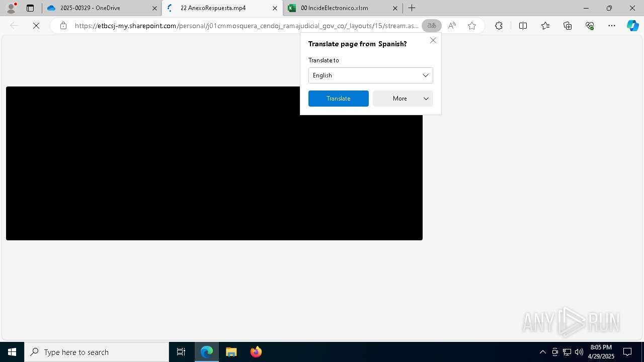The width and height of the screenshot is (644, 362).
Task: Switch to 22 AnexoRespuesta.mp4 tab
Action: 222,8
